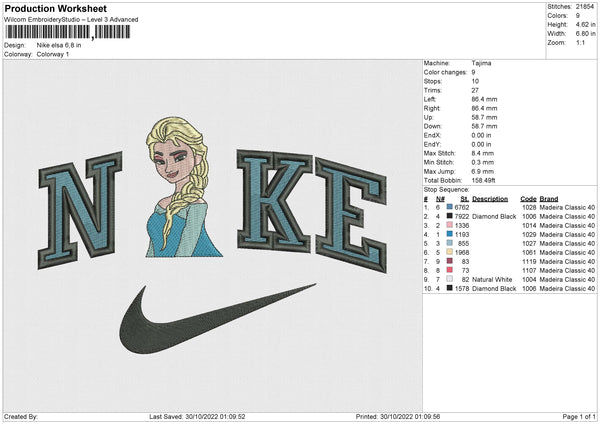Click the Last Saved timestamp '30/10/2022 01:09:52'

click(x=215, y=416)
